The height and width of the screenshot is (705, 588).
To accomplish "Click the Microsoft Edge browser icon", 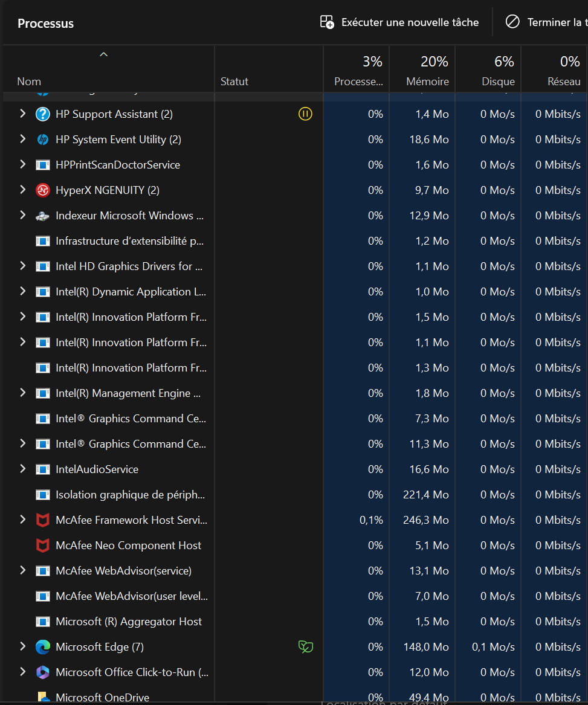I will (43, 647).
